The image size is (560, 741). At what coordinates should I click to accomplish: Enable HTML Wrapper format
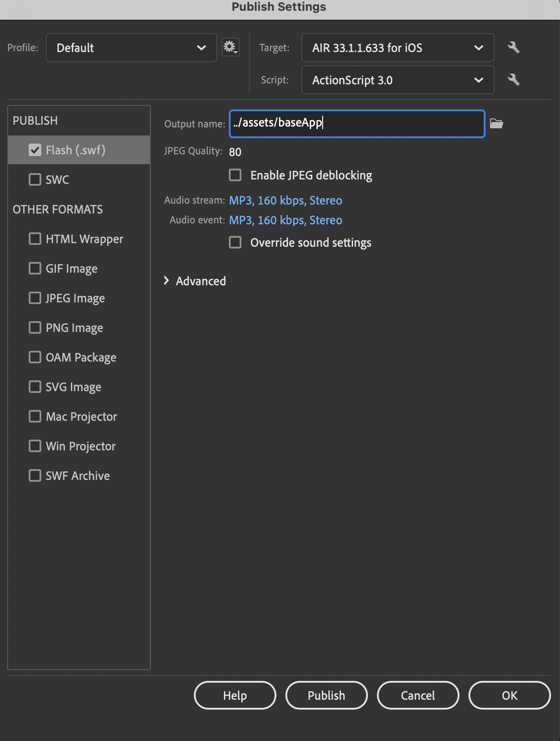(x=35, y=239)
